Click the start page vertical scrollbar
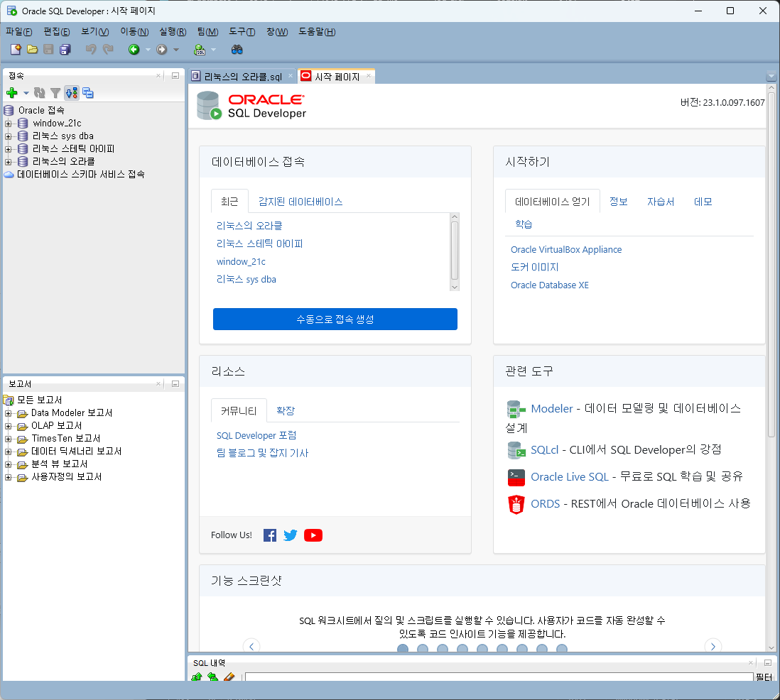Viewport: 780px width, 700px height. click(771, 265)
